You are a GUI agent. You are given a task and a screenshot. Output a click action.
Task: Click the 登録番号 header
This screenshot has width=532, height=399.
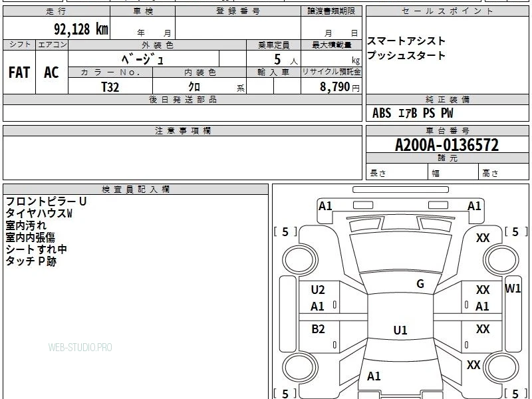238,11
